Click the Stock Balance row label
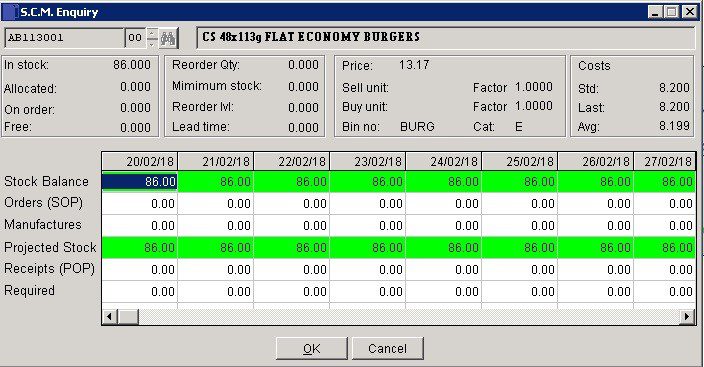Viewport: 704px width, 367px height. [46, 181]
